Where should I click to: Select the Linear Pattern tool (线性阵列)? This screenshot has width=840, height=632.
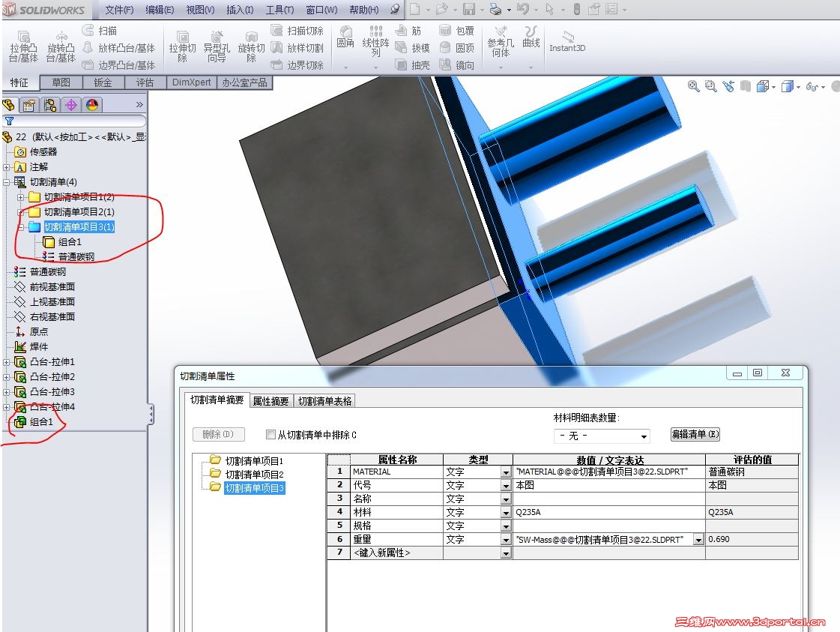375,41
